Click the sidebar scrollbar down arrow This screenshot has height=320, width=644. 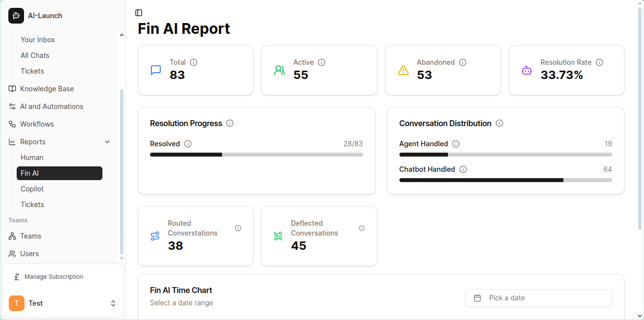point(122,258)
